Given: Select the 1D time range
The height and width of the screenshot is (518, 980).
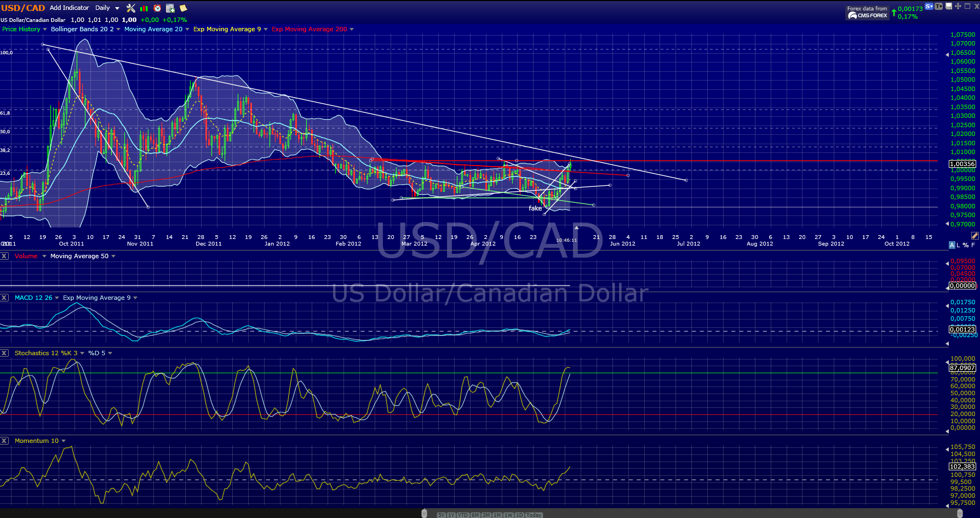Looking at the screenshot, I should tap(519, 515).
